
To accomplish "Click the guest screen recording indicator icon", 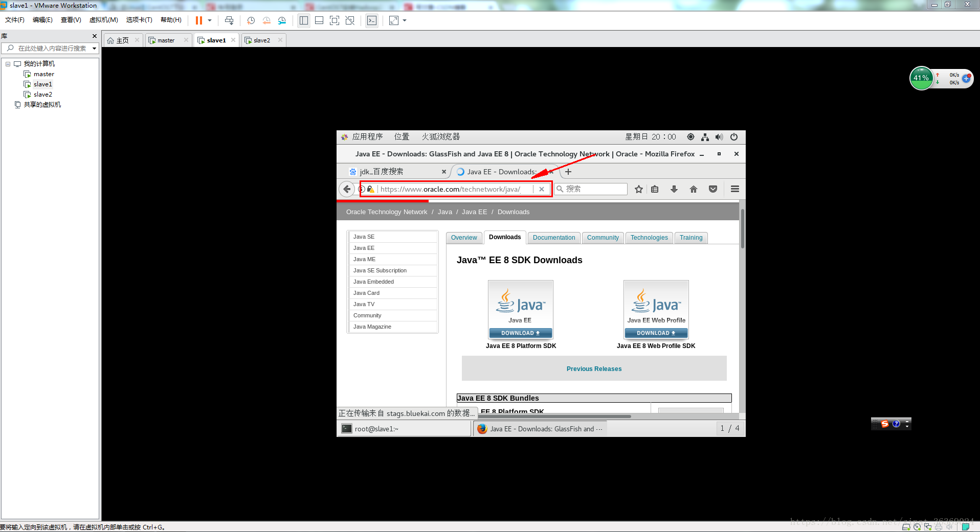I will click(691, 137).
